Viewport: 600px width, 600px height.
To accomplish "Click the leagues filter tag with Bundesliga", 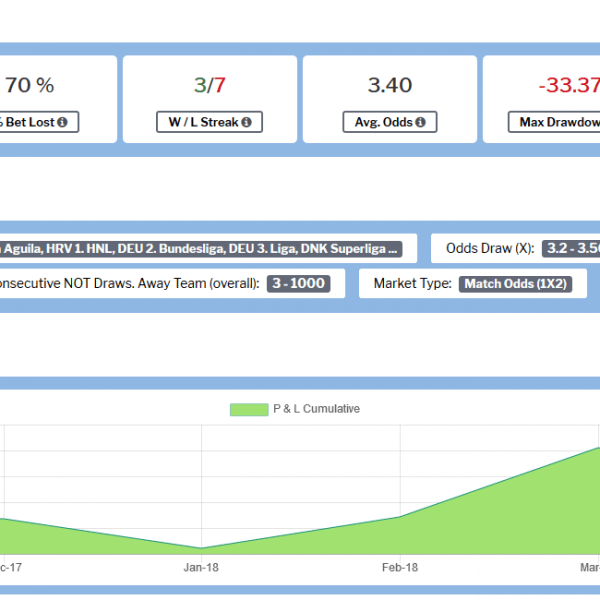I will tap(201, 249).
